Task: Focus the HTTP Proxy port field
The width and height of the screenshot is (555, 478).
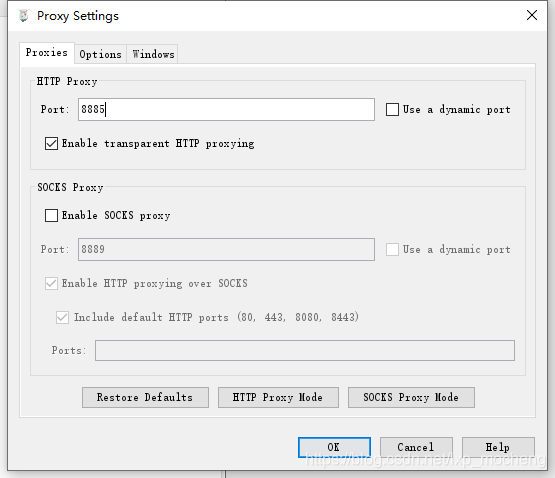Action: tap(226, 109)
